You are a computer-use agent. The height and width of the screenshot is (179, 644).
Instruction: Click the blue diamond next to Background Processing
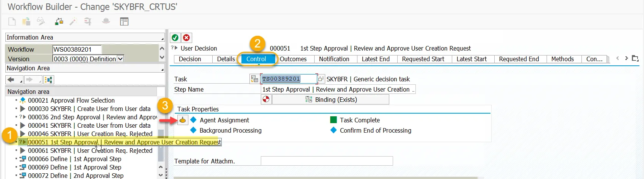[193, 130]
